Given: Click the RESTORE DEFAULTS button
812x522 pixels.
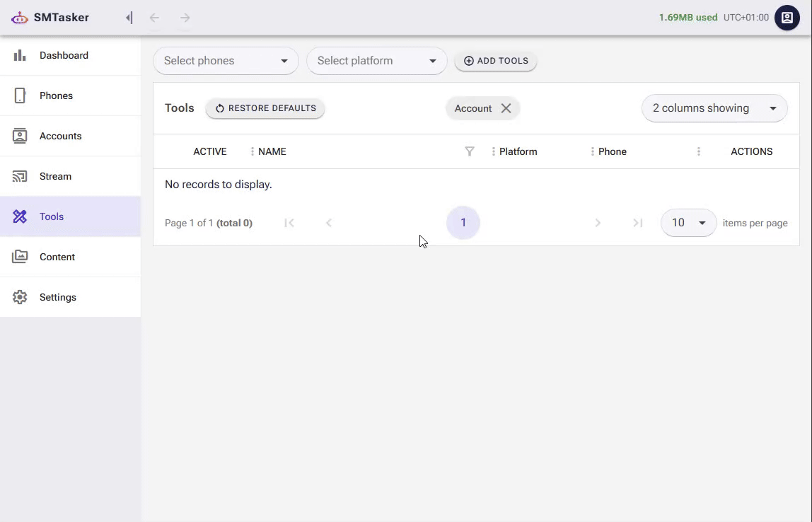Looking at the screenshot, I should point(265,108).
